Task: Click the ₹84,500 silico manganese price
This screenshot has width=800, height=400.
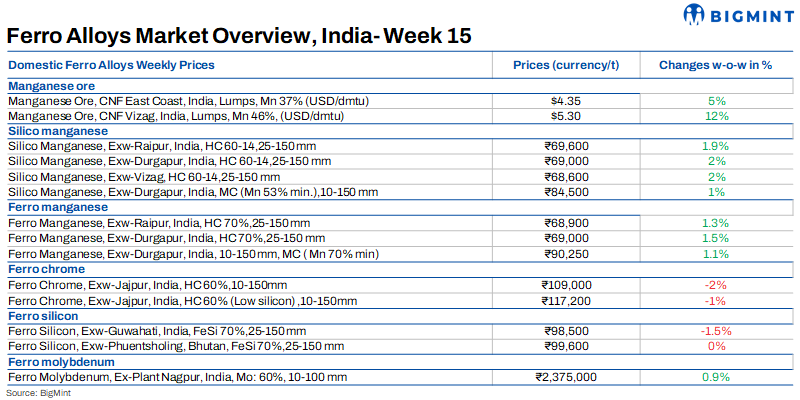Action: coord(566,192)
